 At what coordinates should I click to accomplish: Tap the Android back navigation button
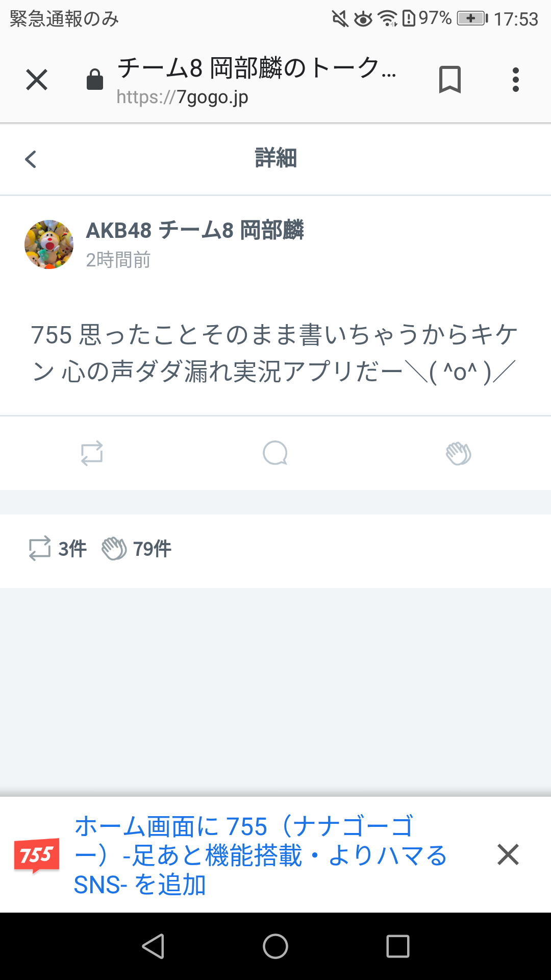pyautogui.click(x=153, y=946)
